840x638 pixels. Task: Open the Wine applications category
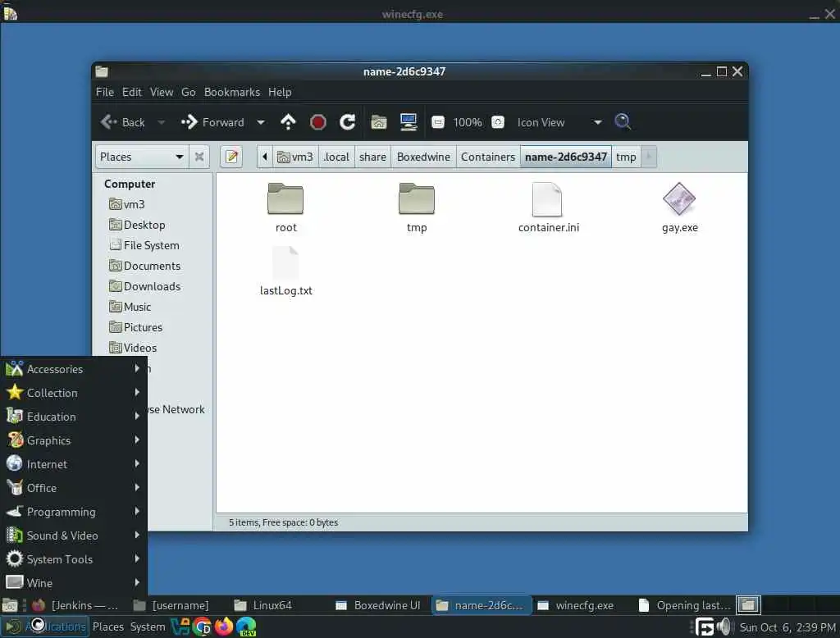(x=74, y=583)
